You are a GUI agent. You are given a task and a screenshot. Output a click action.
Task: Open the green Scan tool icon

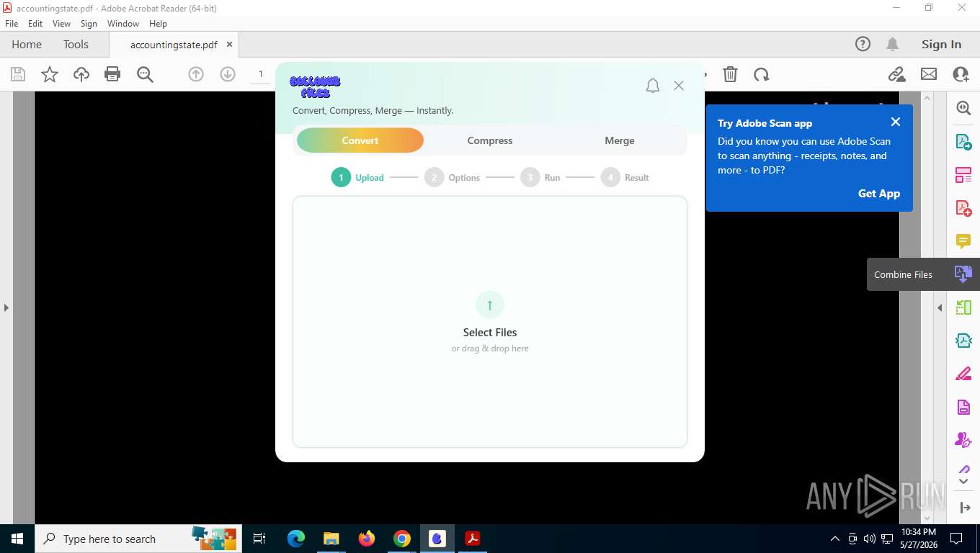pyautogui.click(x=963, y=307)
